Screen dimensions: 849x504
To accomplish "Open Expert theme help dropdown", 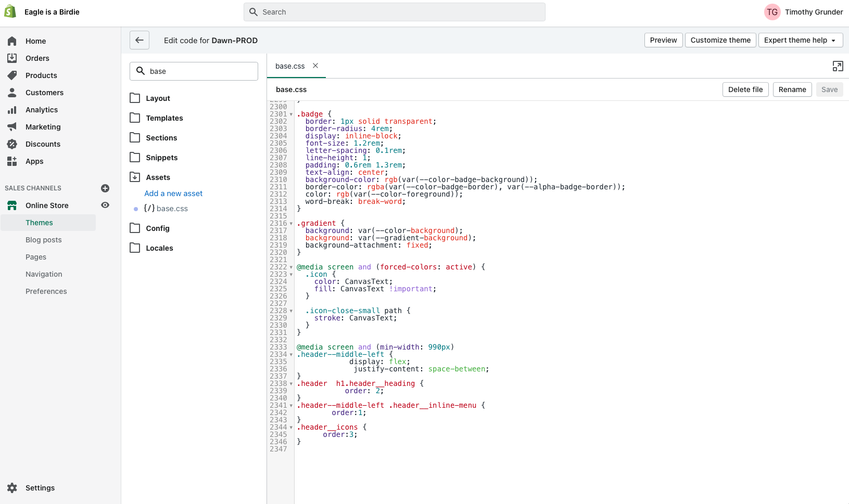I will [x=800, y=40].
